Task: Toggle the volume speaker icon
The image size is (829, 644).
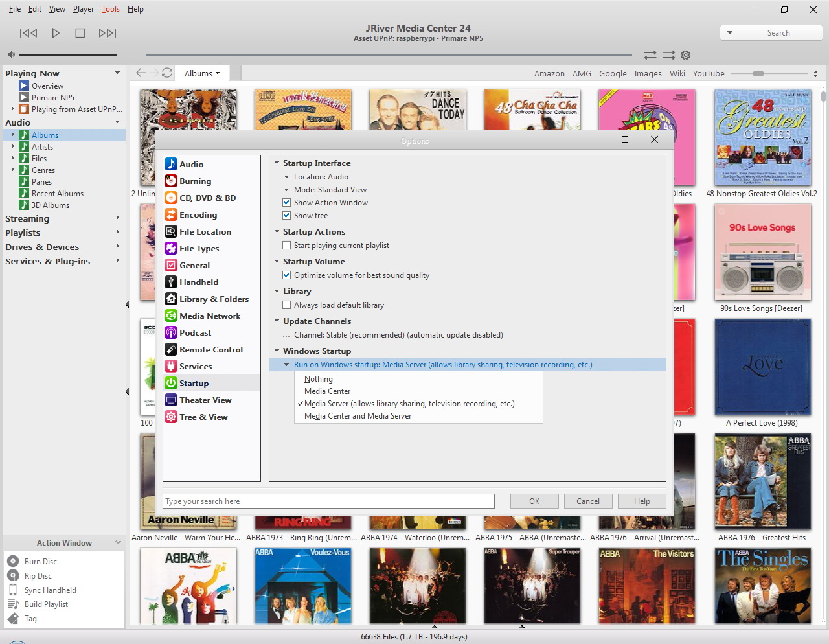Action: click(11, 54)
